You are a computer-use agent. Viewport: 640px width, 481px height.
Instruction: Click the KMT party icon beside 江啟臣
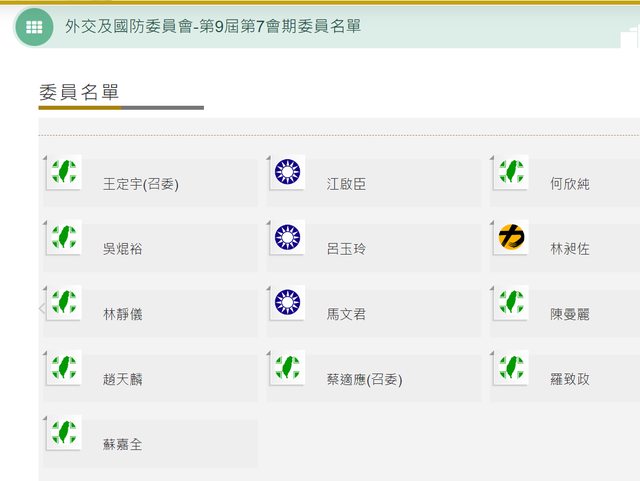click(x=287, y=172)
